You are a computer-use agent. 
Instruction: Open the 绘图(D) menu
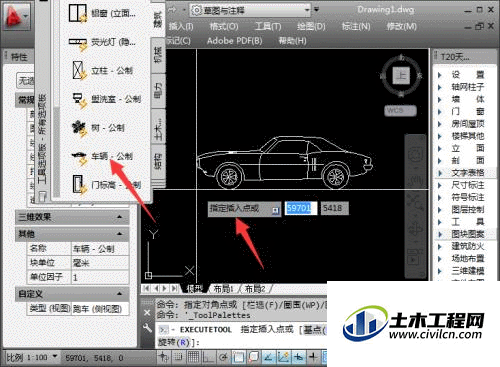[311, 26]
